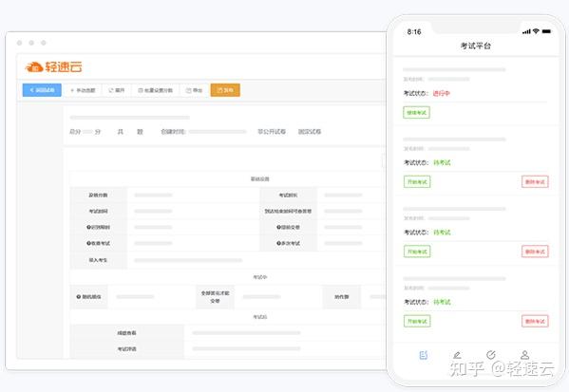Click the export (导出) toolbar item
This screenshot has height=392, width=569.
(x=194, y=90)
